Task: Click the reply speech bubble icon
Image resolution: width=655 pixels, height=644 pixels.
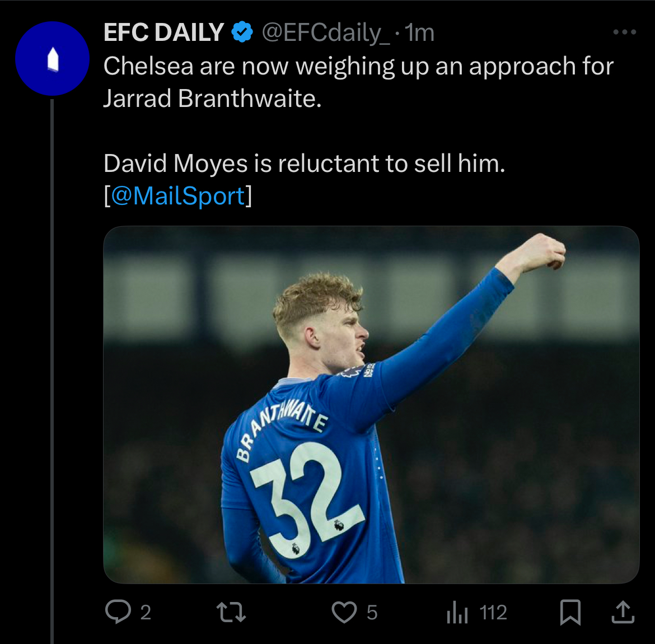Action: pos(118,612)
